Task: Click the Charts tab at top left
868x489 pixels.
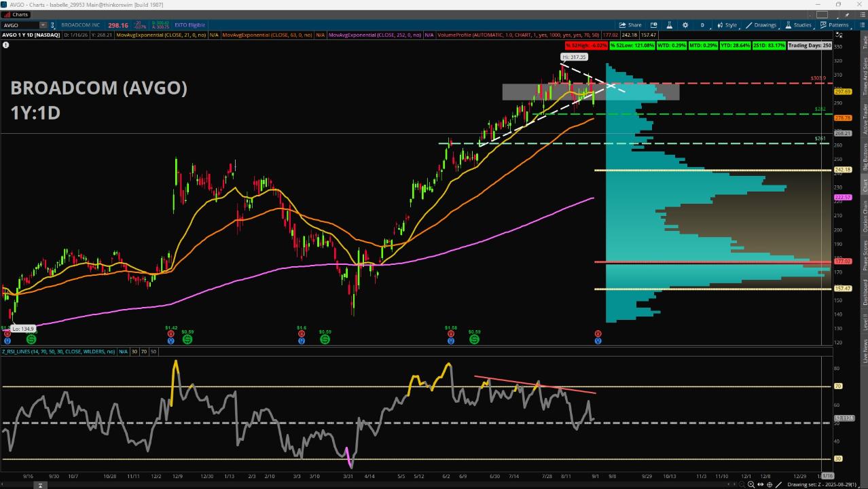Action: coord(16,14)
